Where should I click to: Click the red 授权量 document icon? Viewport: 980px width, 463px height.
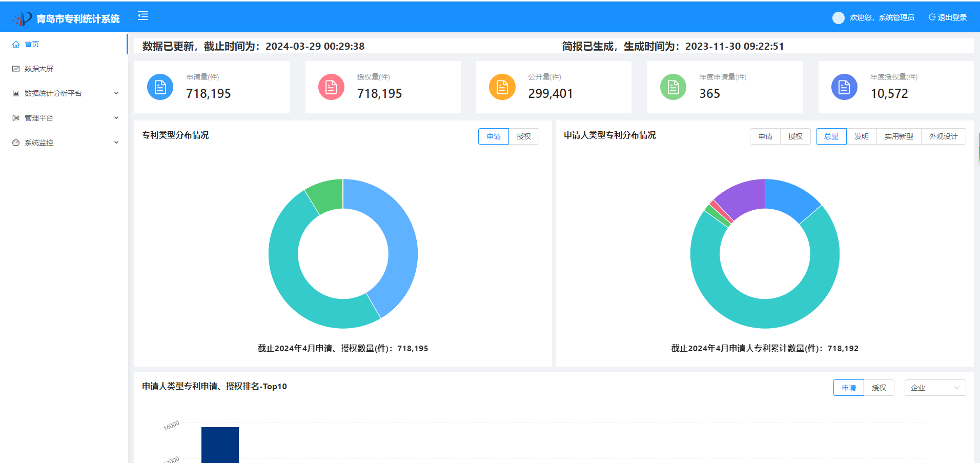pos(331,87)
